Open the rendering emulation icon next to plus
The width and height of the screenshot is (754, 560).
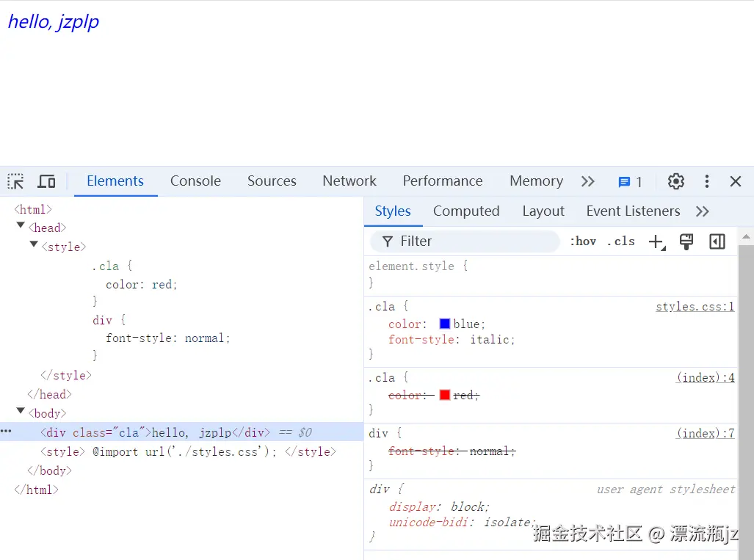click(x=686, y=241)
